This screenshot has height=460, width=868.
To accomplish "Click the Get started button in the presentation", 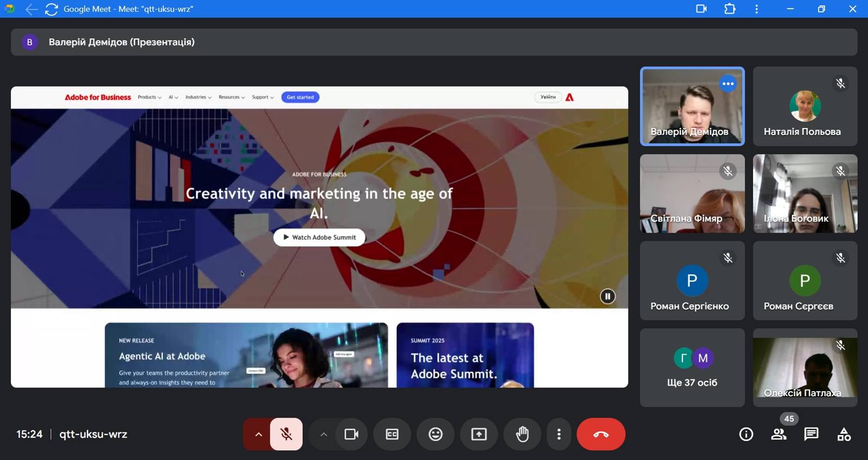I will 300,97.
